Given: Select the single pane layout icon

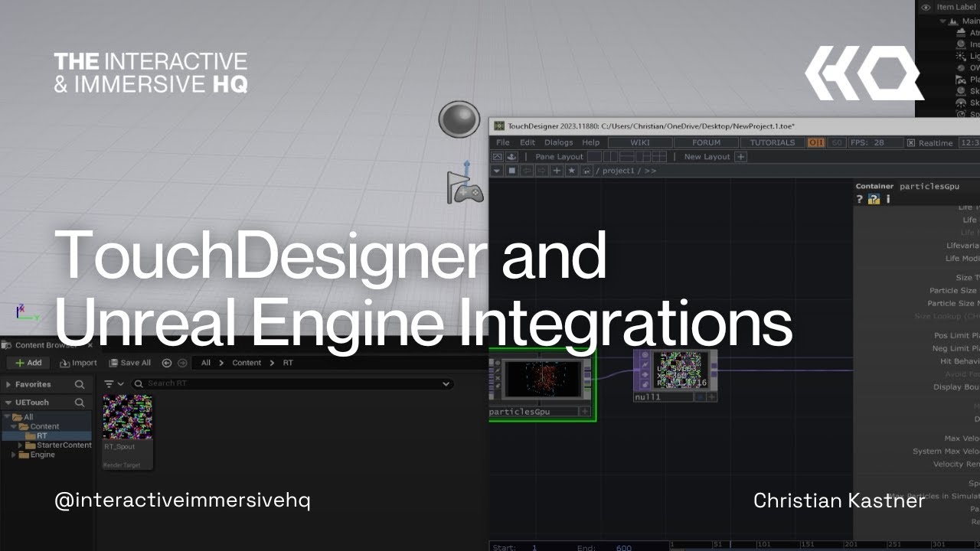Looking at the screenshot, I should [x=595, y=157].
